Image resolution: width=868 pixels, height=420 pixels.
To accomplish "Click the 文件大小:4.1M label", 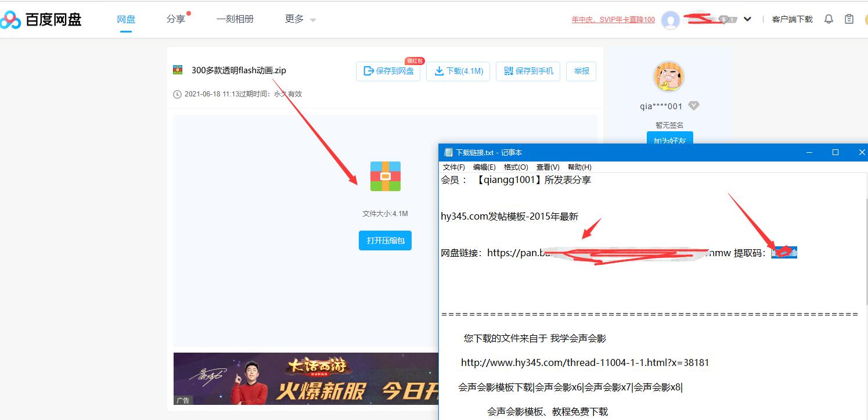I will (x=385, y=214).
